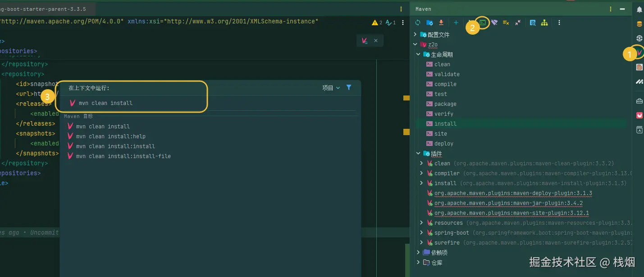Open analyze dependencies icon
Image resolution: width=644 pixels, height=277 pixels.
[x=533, y=23]
